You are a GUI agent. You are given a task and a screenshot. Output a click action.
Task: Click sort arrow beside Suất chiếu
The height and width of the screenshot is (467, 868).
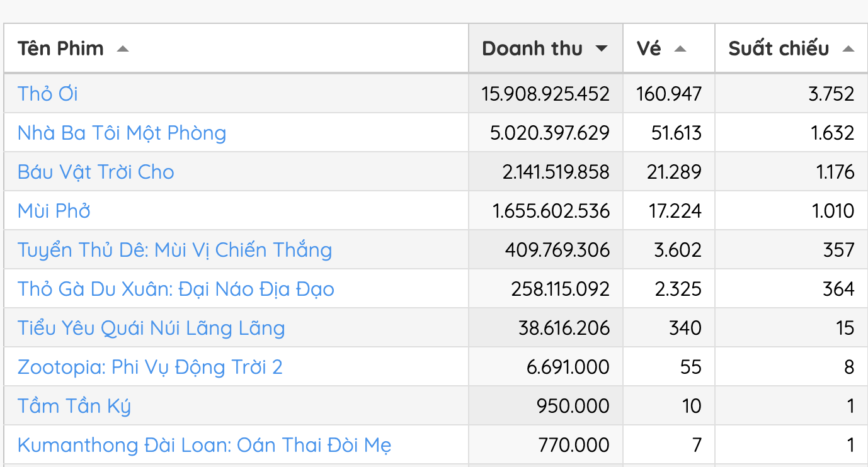tap(848, 49)
